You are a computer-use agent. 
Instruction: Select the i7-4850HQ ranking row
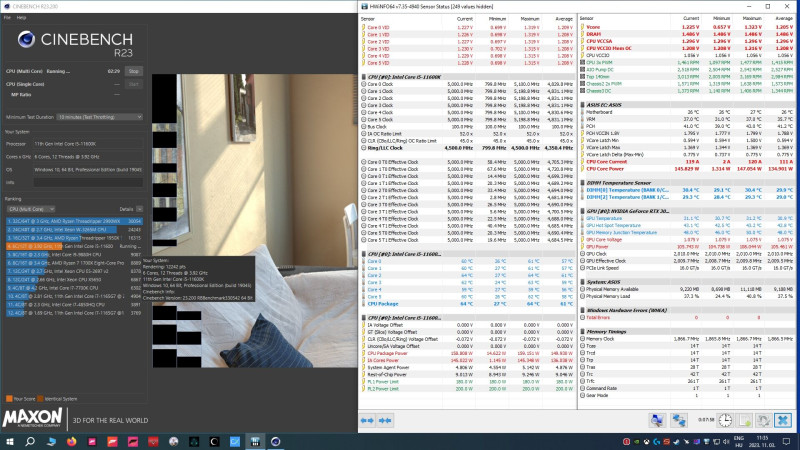tap(74, 304)
